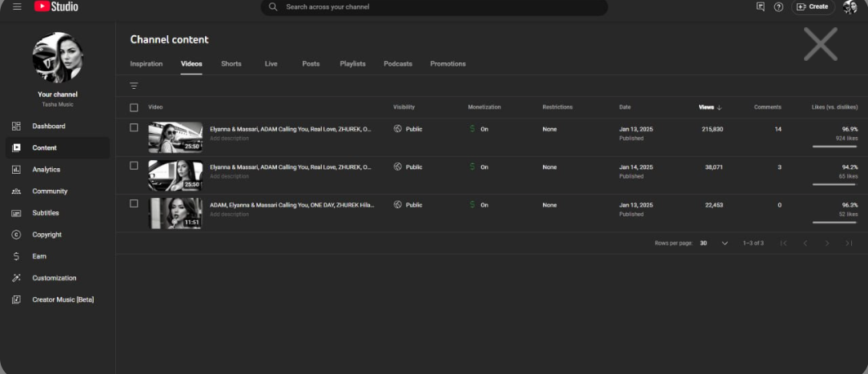This screenshot has height=374, width=868.
Task: Open Creator Music [Beta] in sidebar
Action: [x=62, y=300]
